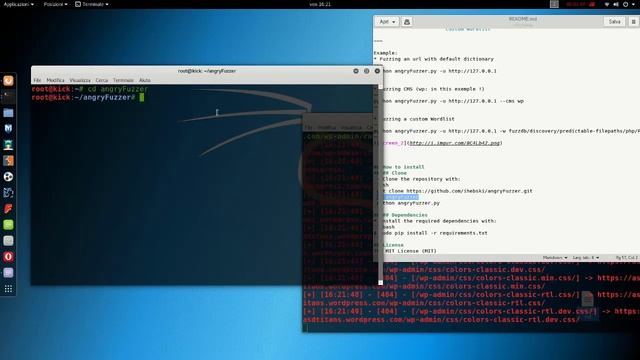Click the front terminal title 'root@kick: ~/angryFuzzer'
This screenshot has width=640, height=360.
pyautogui.click(x=207, y=71)
